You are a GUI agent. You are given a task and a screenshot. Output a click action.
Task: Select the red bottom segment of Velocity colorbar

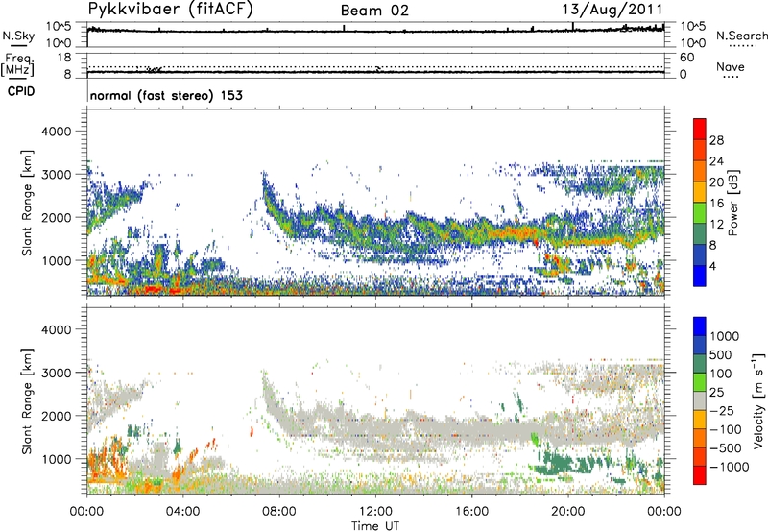click(700, 475)
